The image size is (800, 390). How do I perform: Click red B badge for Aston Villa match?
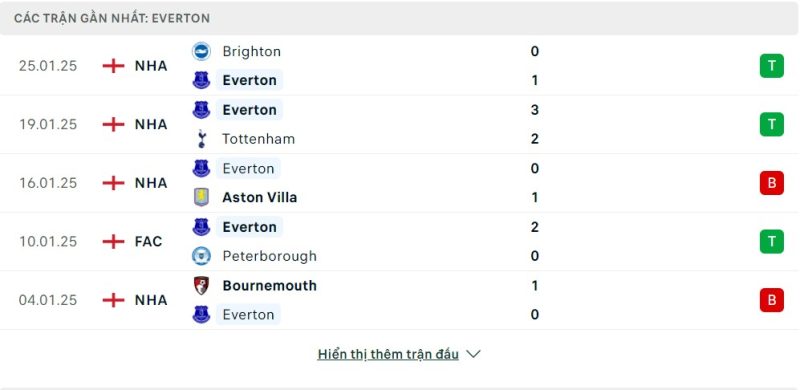pos(771,183)
